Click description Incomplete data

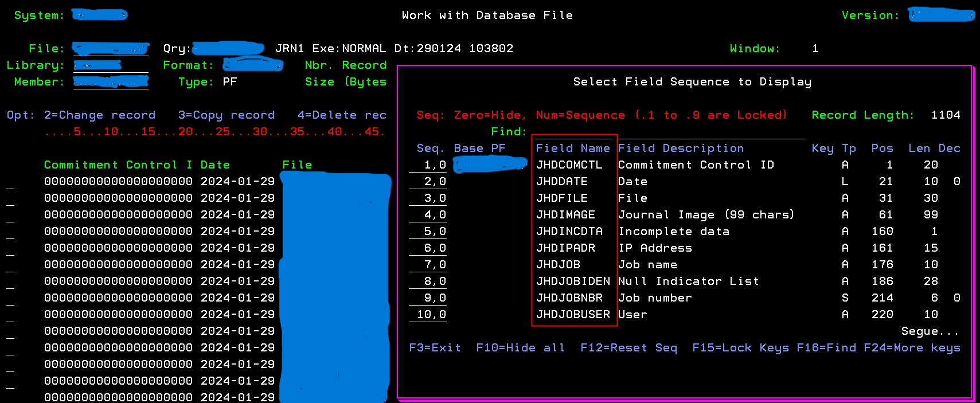pyautogui.click(x=674, y=232)
